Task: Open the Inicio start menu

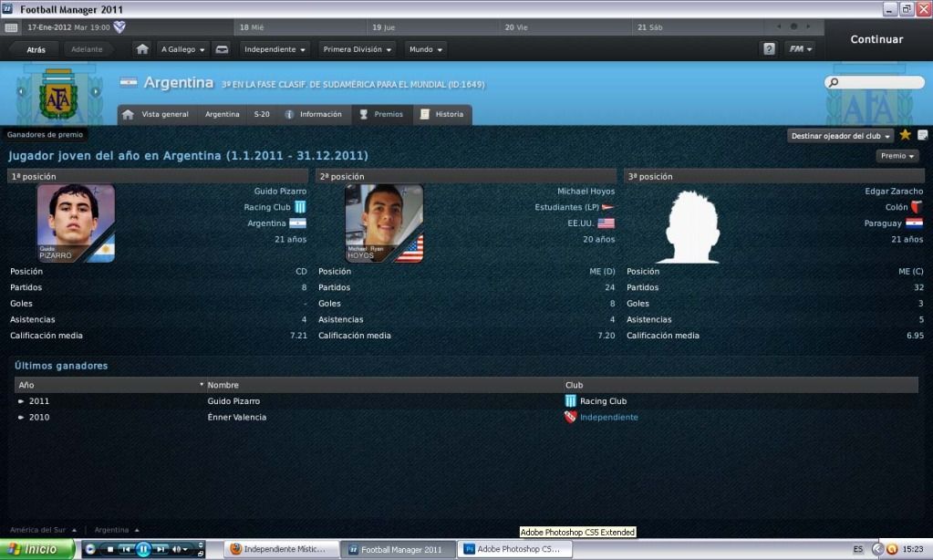Action: click(36, 549)
